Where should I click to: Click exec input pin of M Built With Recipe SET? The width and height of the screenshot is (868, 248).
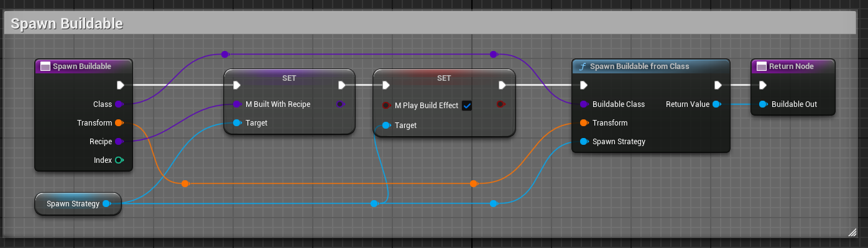coord(237,85)
